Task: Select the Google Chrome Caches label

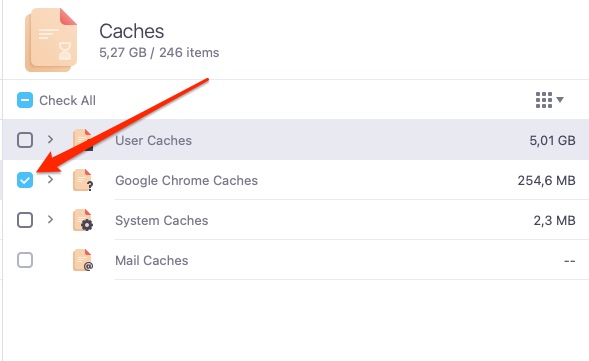Action: (186, 181)
